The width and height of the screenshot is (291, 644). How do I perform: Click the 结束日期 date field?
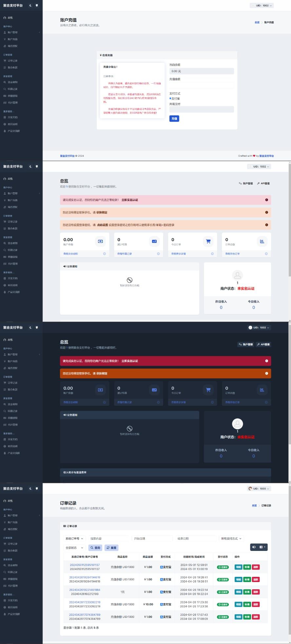tap(196, 538)
